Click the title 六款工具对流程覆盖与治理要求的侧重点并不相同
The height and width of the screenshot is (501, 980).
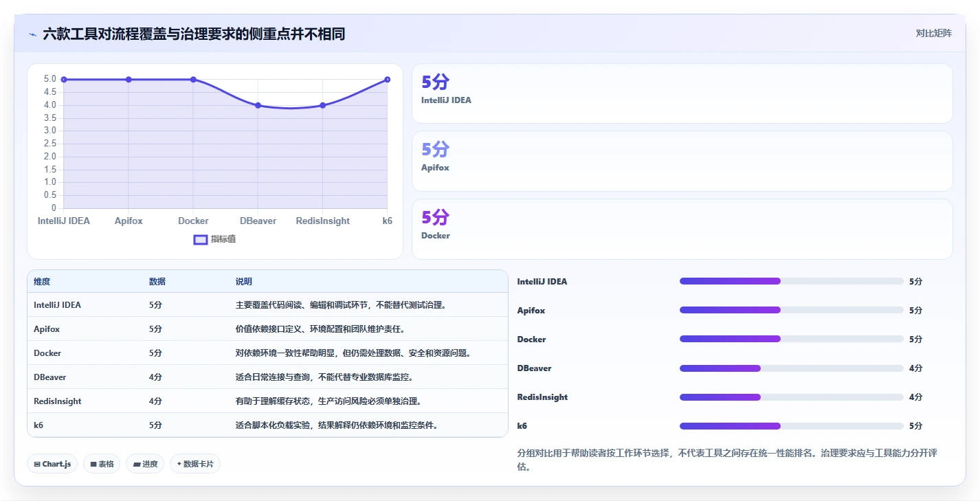tap(194, 34)
